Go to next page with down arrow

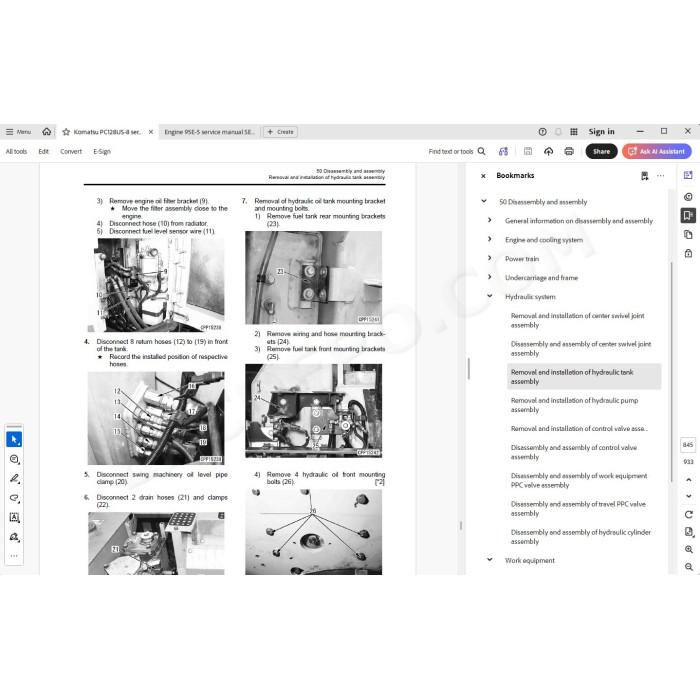click(688, 496)
